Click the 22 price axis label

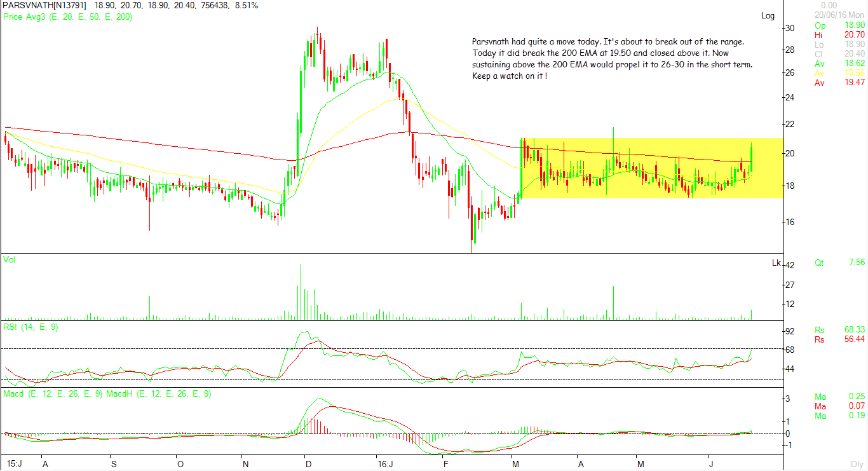tap(790, 124)
